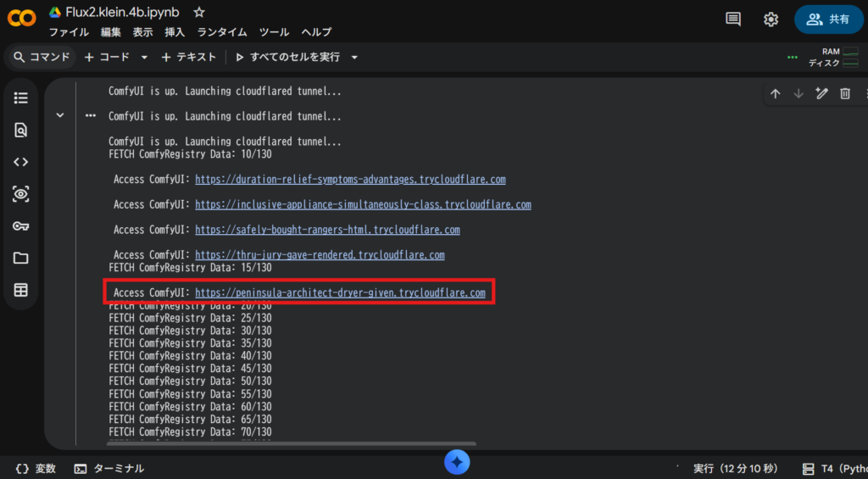Viewport: 868px width, 479px height.
Task: Open the data table icon in sidebar
Action: pos(21,291)
